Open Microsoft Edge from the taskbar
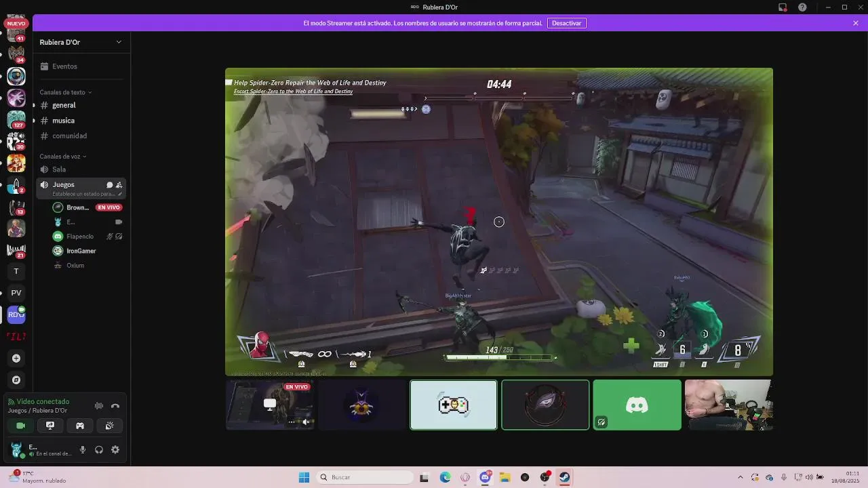This screenshot has height=488, width=868. point(445,477)
